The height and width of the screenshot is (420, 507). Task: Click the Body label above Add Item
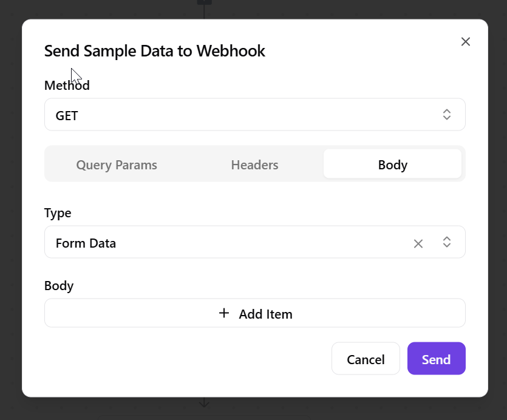59,286
